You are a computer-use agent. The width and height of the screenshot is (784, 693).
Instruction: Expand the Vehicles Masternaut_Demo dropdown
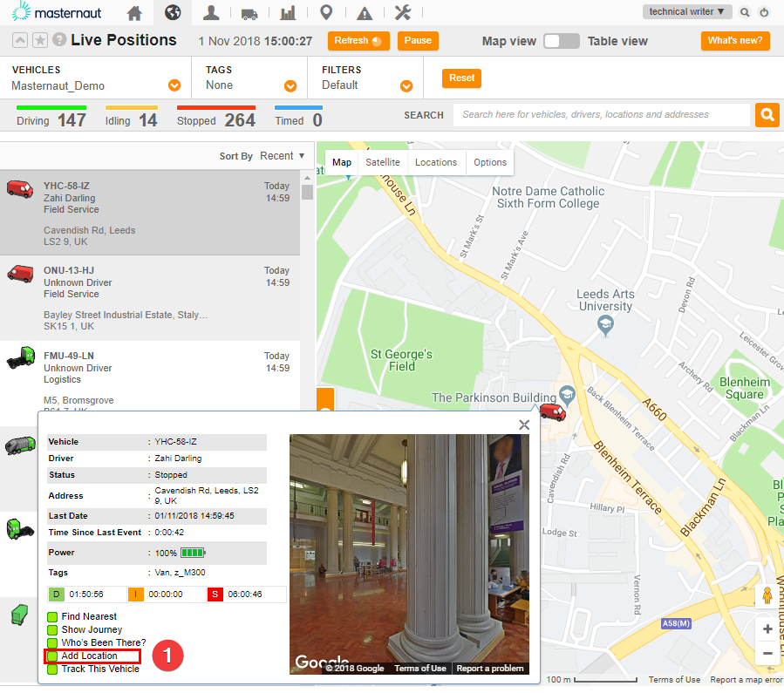[x=174, y=85]
